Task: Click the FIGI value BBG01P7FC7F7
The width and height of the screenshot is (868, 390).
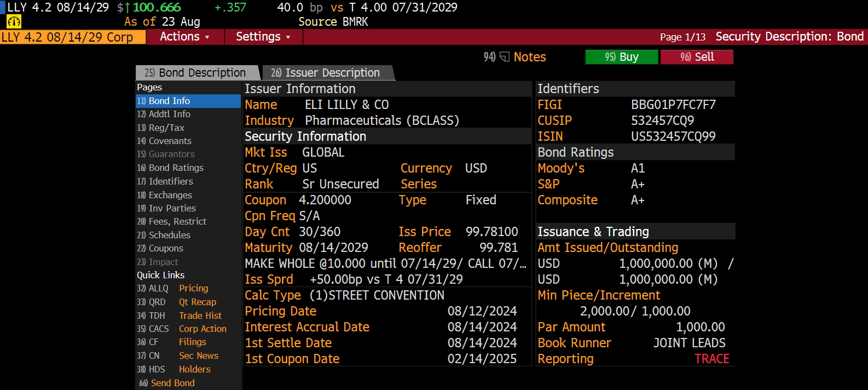Action: [673, 105]
